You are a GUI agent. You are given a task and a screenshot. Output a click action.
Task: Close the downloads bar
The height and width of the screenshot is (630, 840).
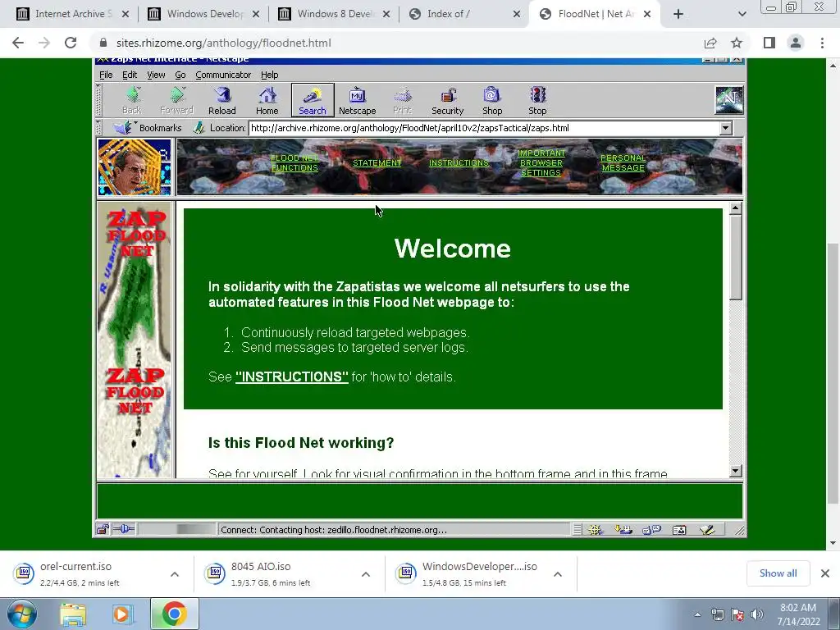tap(825, 573)
